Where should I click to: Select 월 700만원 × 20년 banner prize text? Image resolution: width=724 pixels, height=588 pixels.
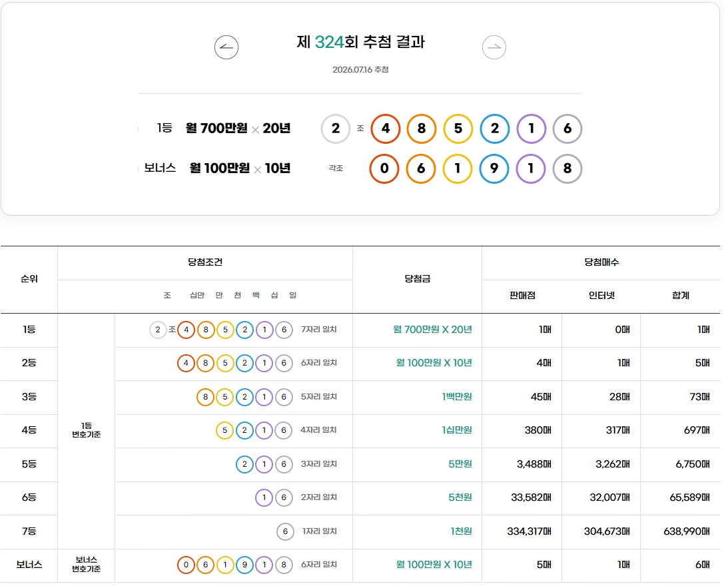coord(238,129)
